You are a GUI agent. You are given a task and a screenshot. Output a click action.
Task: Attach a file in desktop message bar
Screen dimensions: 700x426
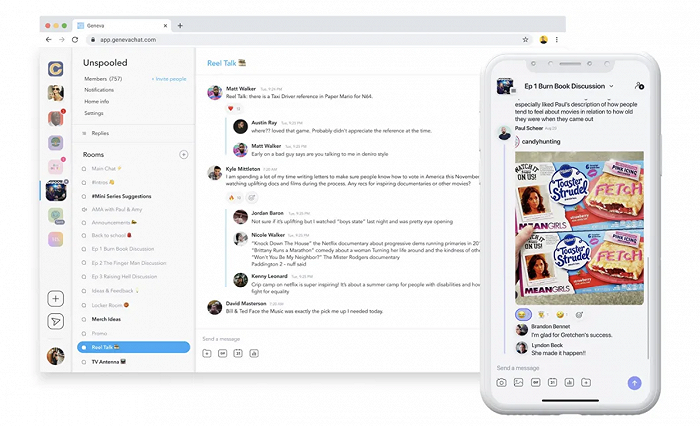207,353
